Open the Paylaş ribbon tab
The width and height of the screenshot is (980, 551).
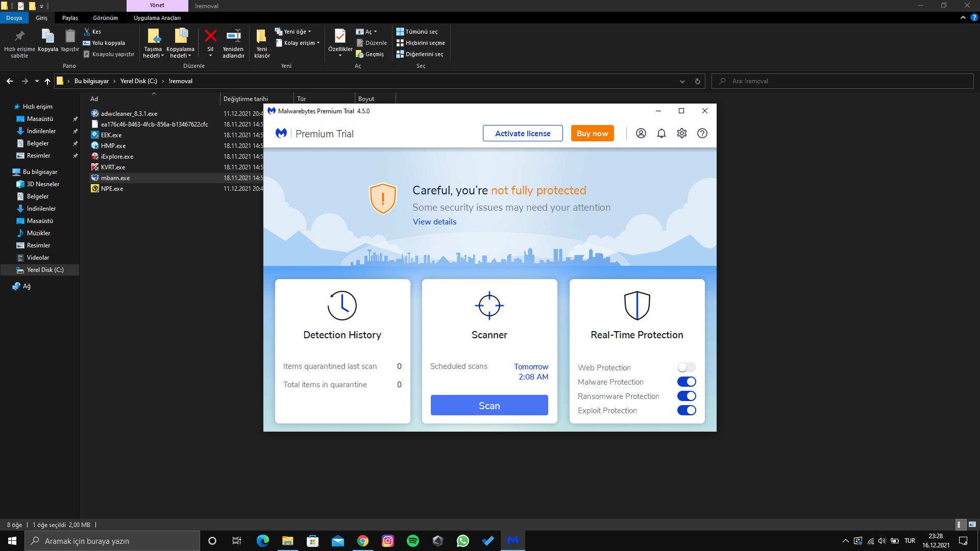pos(70,18)
